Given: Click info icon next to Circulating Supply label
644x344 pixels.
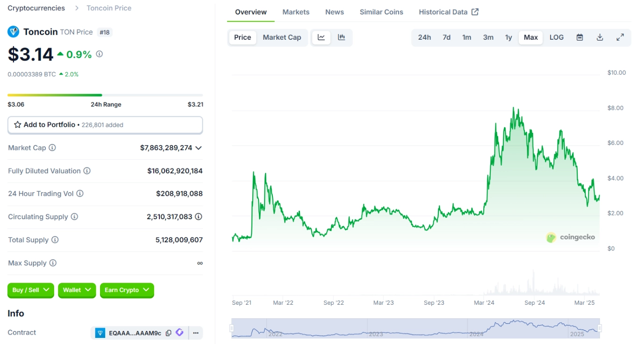Looking at the screenshot, I should click(74, 217).
